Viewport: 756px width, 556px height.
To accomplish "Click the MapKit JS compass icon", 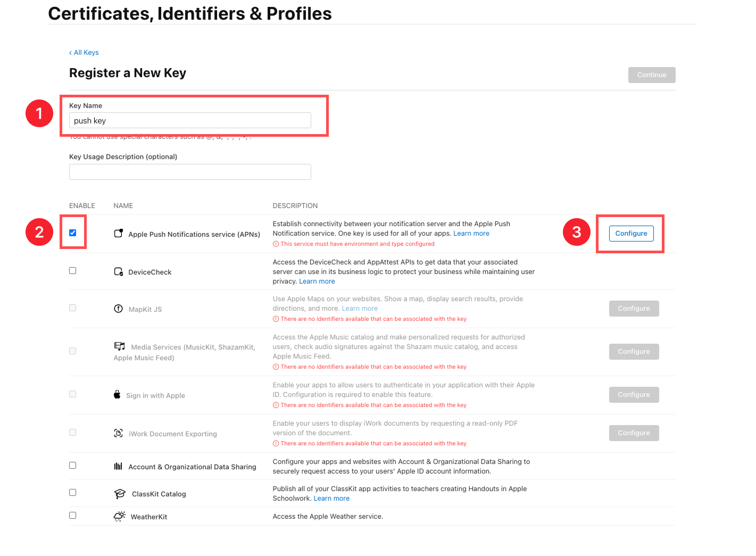I will click(119, 309).
